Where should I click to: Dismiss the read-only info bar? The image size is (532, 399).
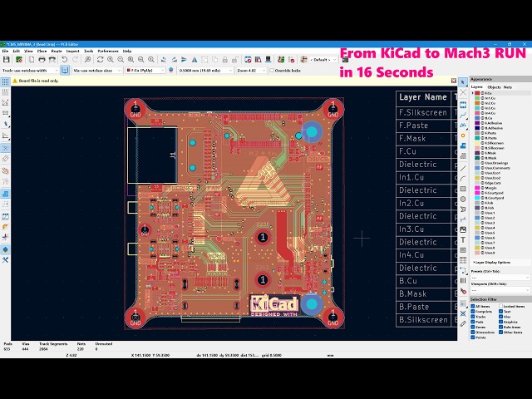tap(454, 81)
